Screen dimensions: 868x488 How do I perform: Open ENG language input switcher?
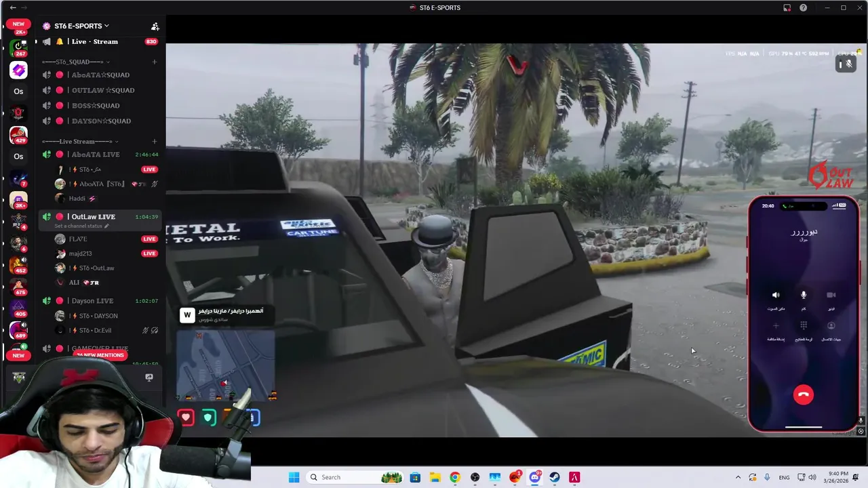coord(784,477)
